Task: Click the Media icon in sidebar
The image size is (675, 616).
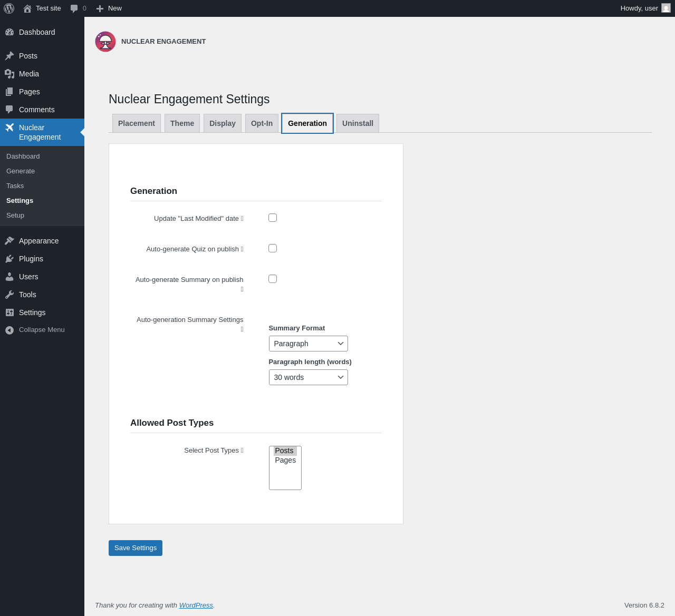Action: click(9, 74)
